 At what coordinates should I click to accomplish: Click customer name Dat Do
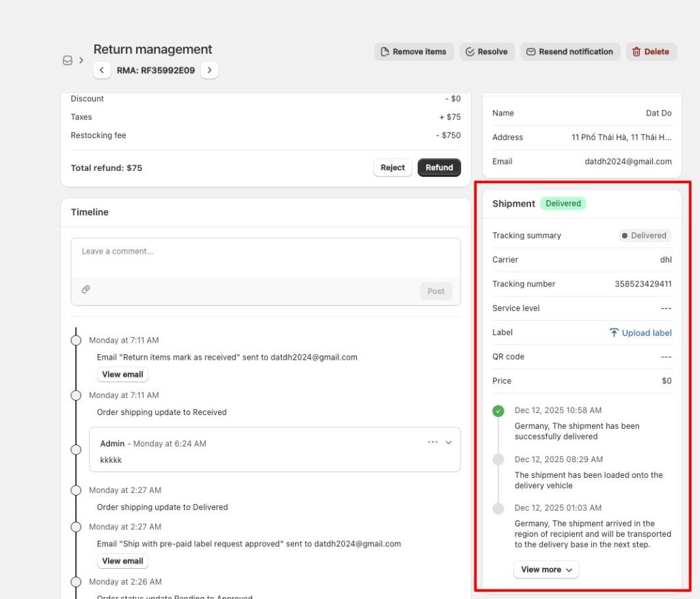tap(658, 114)
